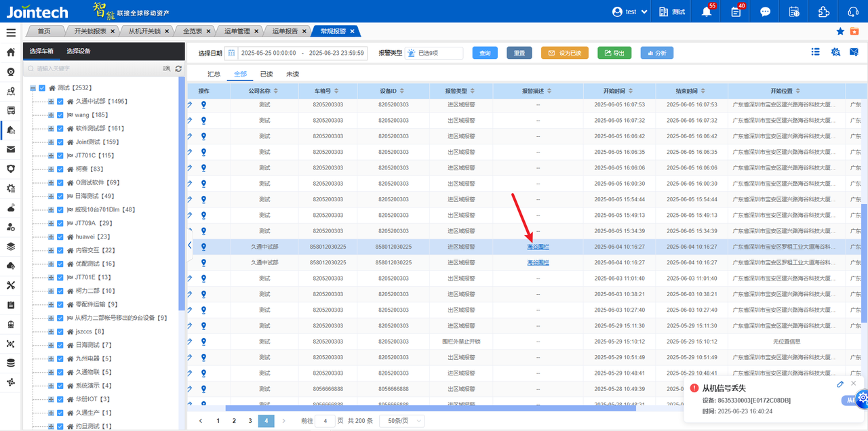Click the headset customer support icon

point(853,12)
